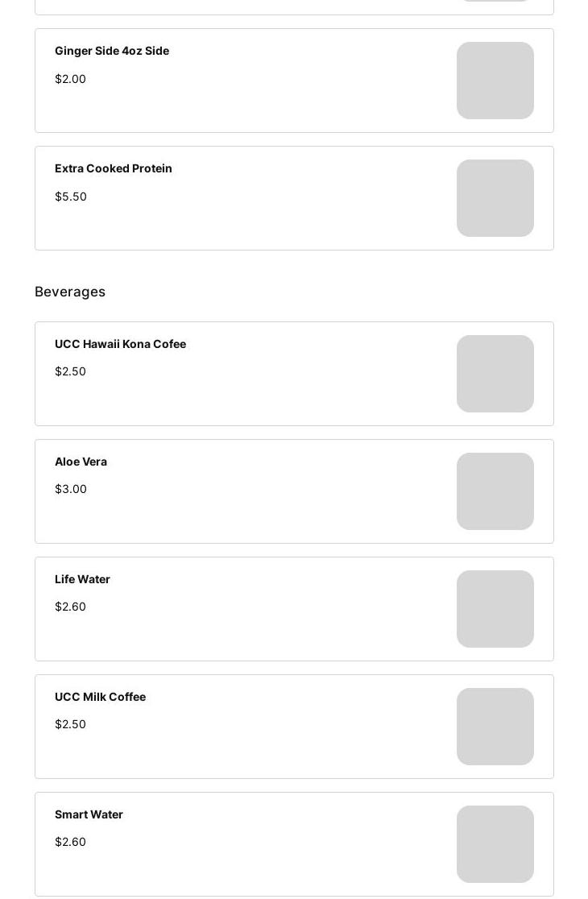The image size is (588, 899).
Task: Click the Smart Water item name
Action: pos(89,814)
